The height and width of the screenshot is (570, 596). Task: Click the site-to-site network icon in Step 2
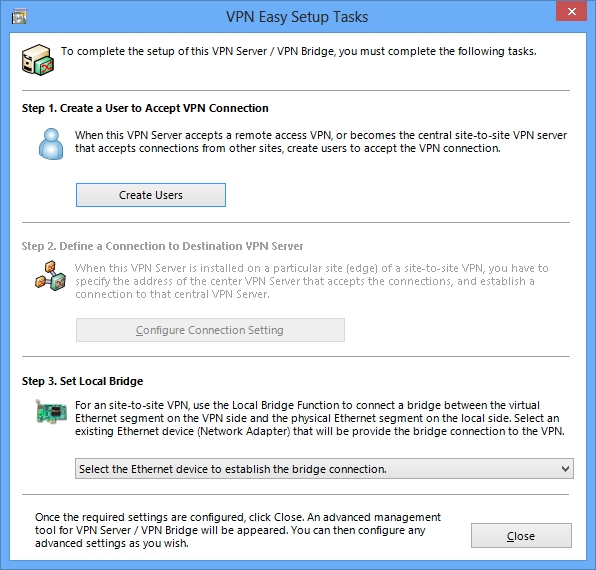tap(51, 276)
